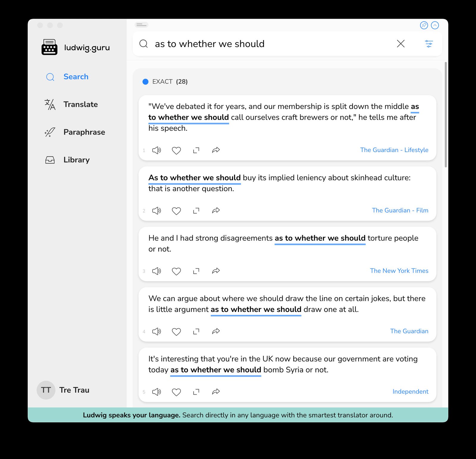Image resolution: width=476 pixels, height=459 pixels.
Task: Favorite the sentence about drawing the line
Action: tap(176, 332)
